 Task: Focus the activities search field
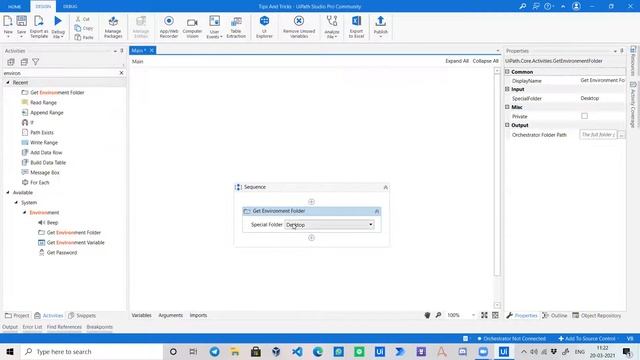[60, 73]
